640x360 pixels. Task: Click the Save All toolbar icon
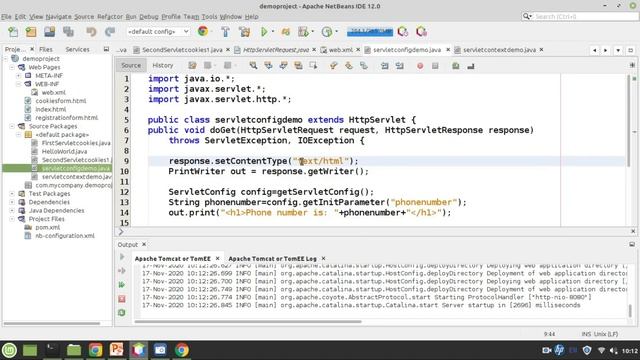click(x=69, y=32)
